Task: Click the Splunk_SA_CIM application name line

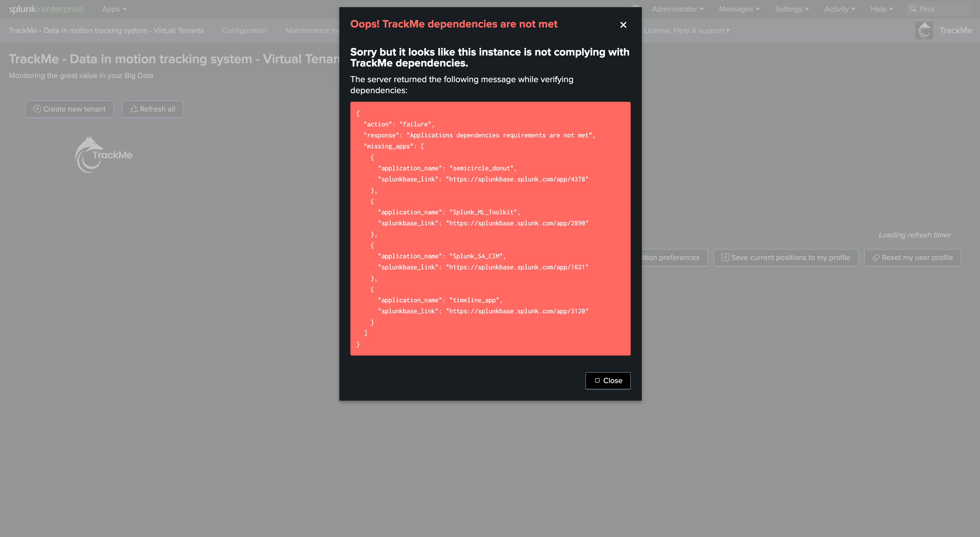Action: 442,256
